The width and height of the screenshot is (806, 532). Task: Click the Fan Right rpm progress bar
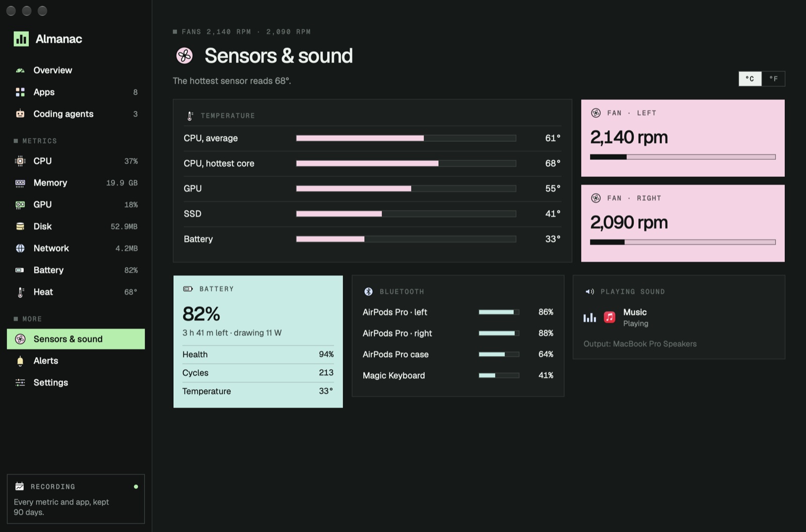(x=683, y=242)
